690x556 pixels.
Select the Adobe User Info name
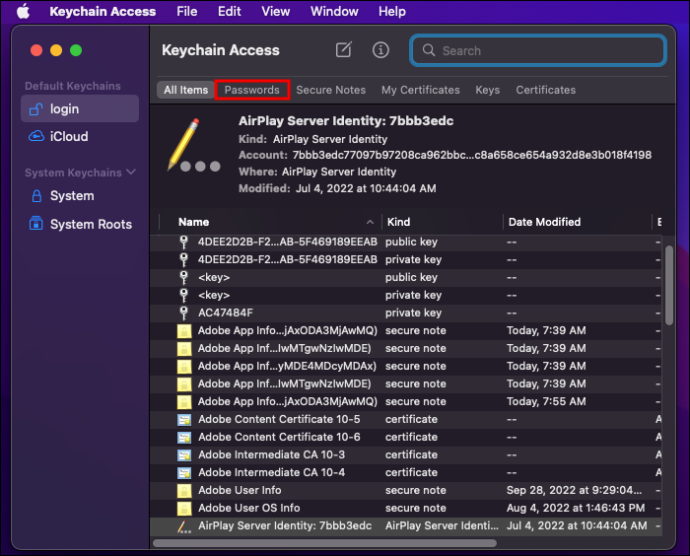(x=239, y=490)
